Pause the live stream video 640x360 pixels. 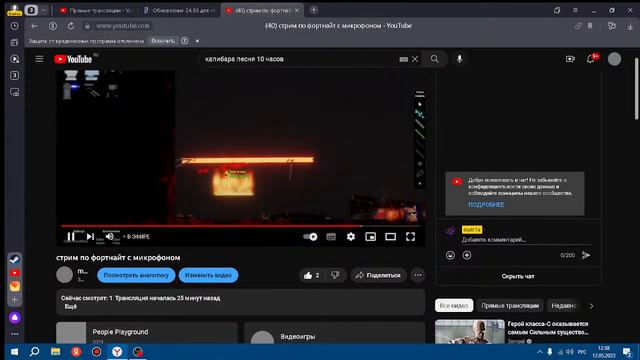[x=71, y=236]
